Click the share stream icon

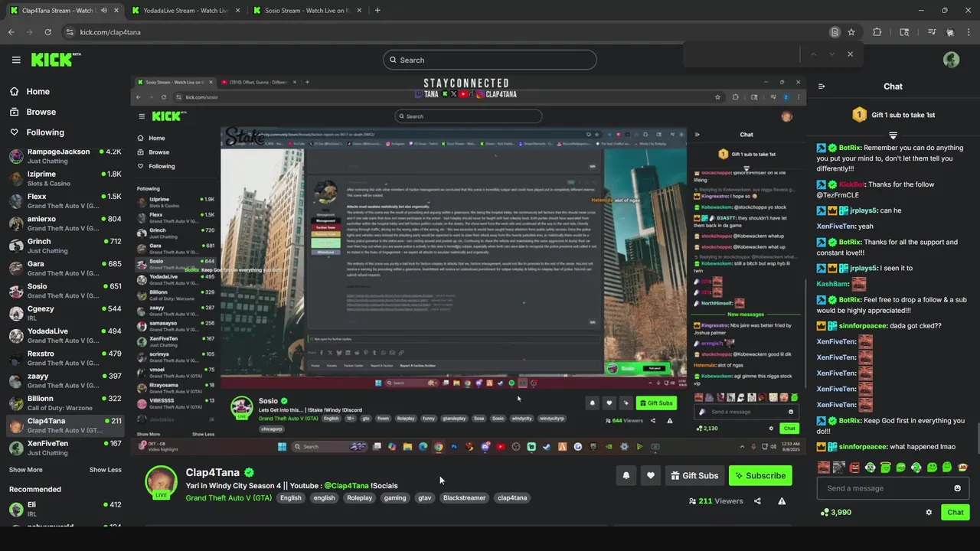click(757, 501)
